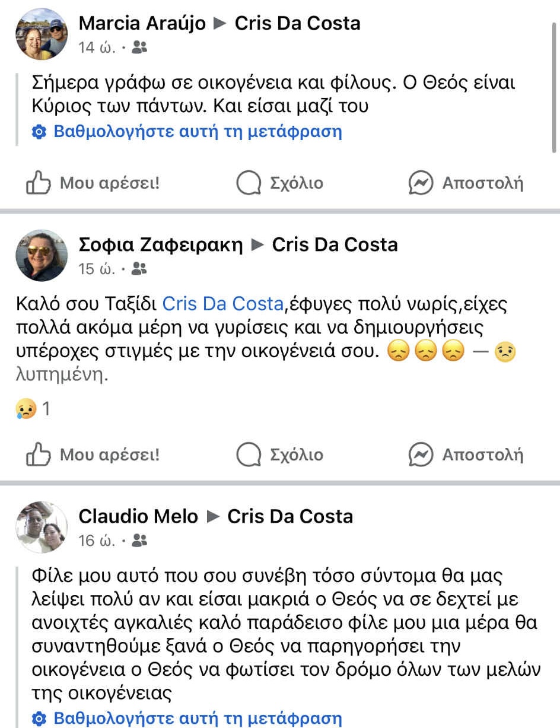
Task: Click the thumbs-up icon on Marcia Araújo's post
Action: (38, 183)
